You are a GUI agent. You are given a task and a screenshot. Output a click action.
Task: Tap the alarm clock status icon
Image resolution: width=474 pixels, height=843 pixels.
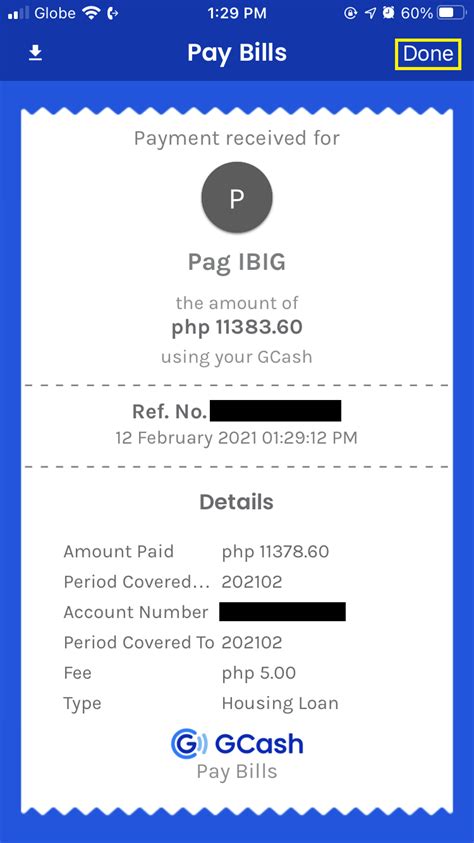388,13
